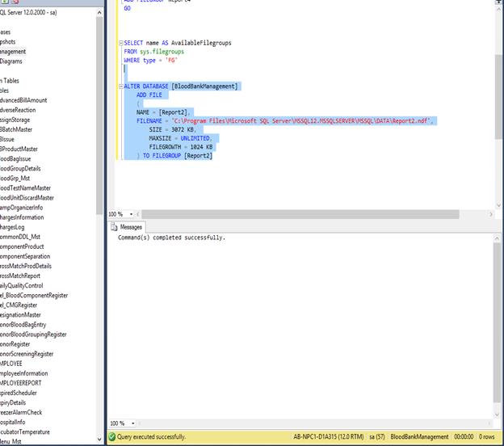Select the BloodGroupDetails table node
This screenshot has height=446, width=504.
[x=20, y=169]
